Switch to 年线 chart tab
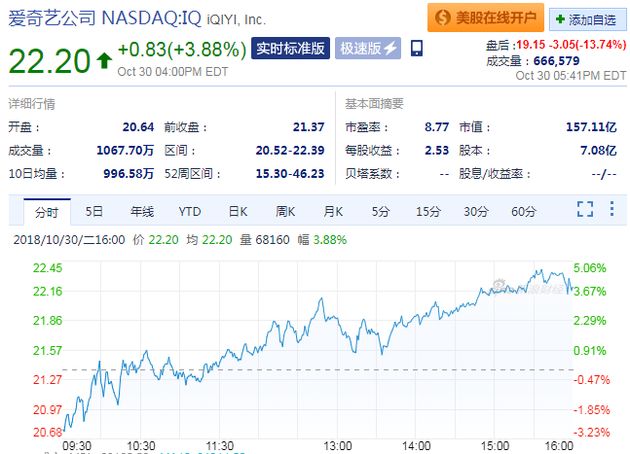 point(142,211)
